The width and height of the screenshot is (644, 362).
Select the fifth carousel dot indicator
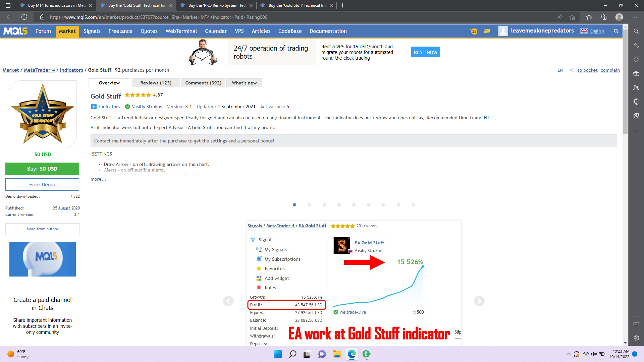point(354,205)
